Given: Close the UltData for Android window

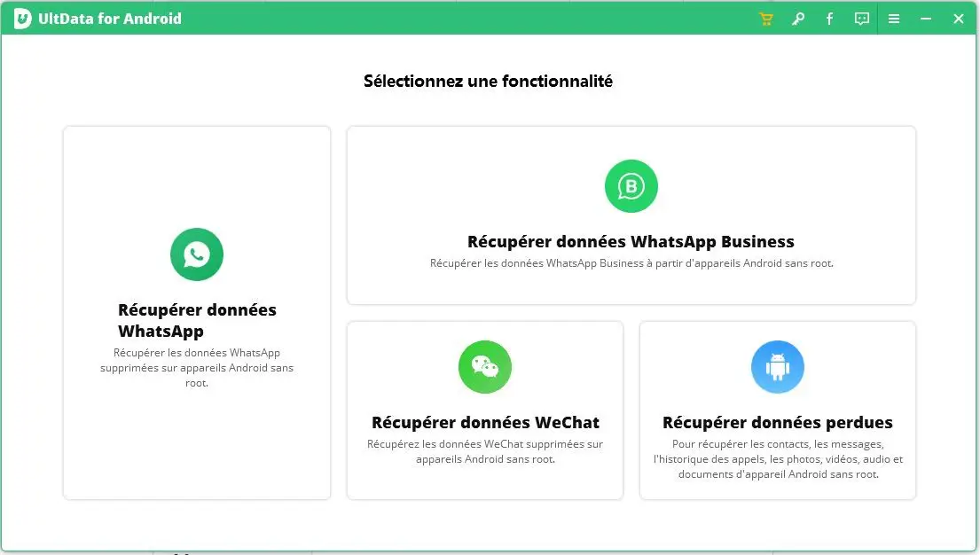Looking at the screenshot, I should (958, 19).
